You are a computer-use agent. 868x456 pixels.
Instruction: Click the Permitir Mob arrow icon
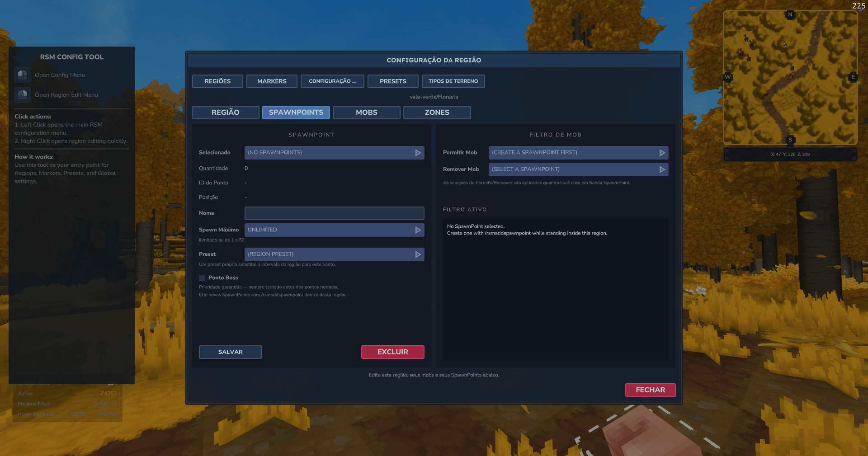click(x=662, y=153)
